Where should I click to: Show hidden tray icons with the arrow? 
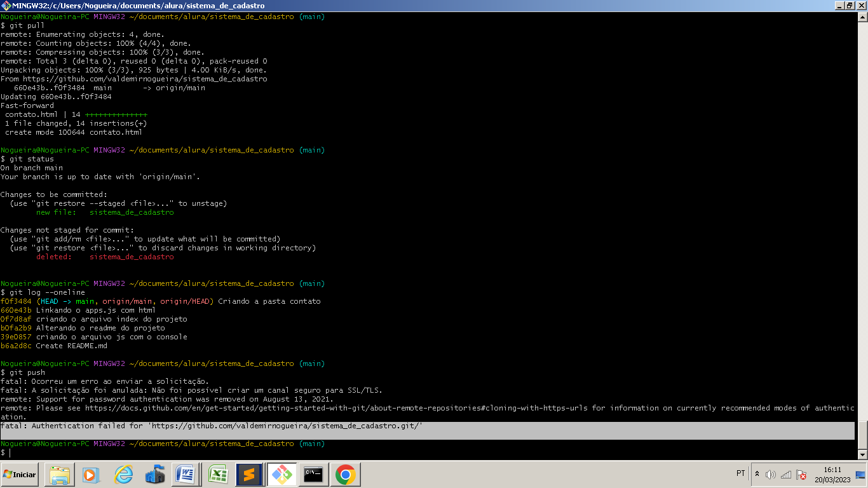coord(757,474)
